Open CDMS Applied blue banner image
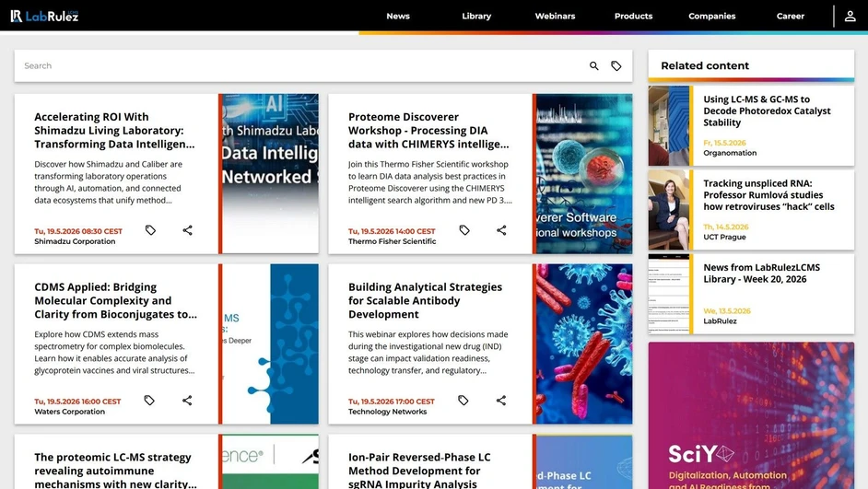The image size is (868, 489). click(270, 344)
